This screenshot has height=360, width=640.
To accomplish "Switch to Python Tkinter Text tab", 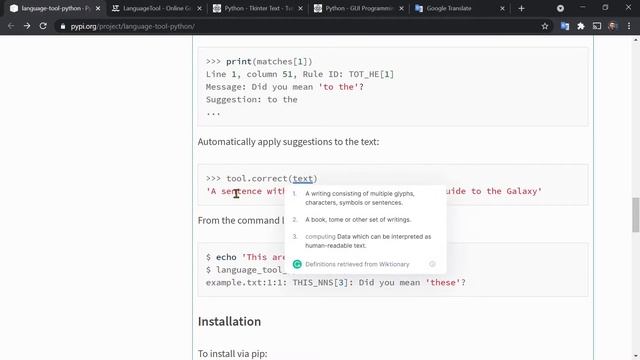I will [258, 8].
